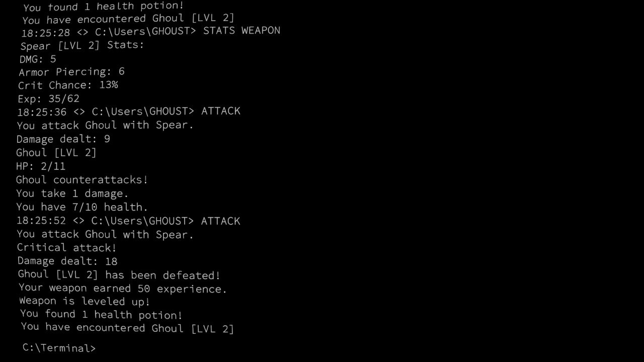
Task: Select the "You take 1 damage." line
Action: point(72,193)
